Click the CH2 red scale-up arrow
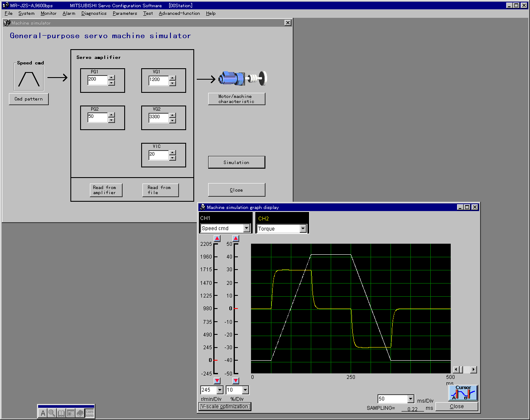This screenshot has width=530, height=420. (x=236, y=239)
